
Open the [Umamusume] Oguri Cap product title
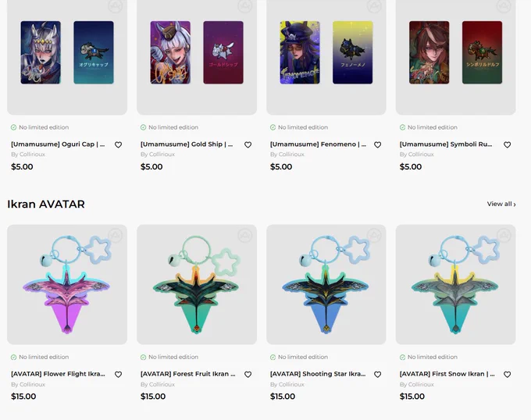point(58,144)
